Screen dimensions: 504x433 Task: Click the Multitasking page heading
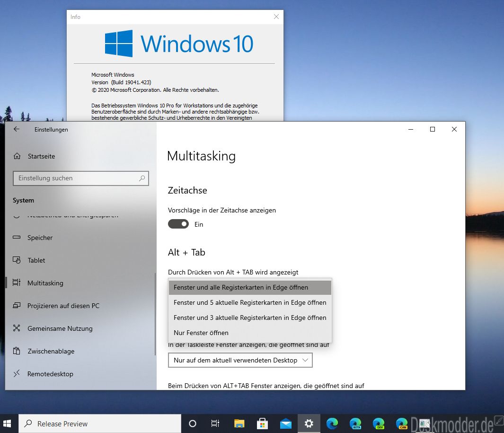pos(201,156)
